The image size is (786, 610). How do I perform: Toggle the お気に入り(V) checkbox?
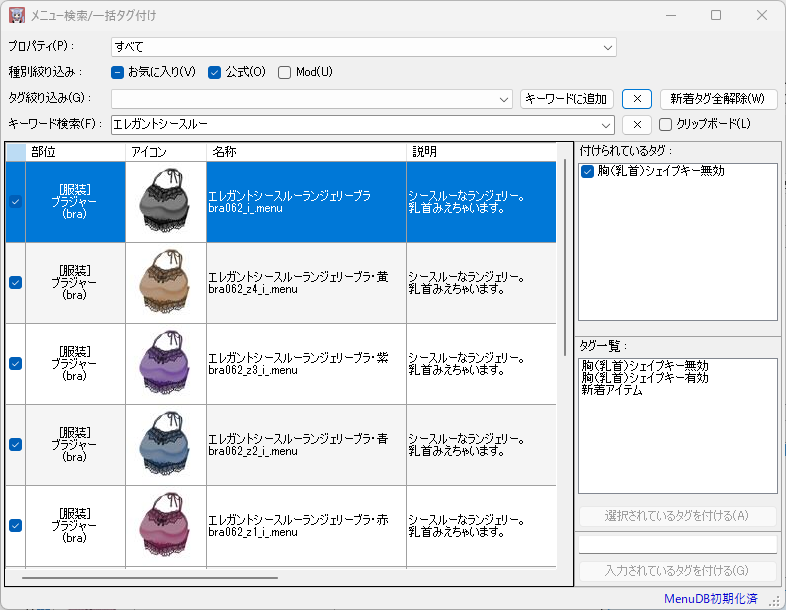[x=117, y=72]
